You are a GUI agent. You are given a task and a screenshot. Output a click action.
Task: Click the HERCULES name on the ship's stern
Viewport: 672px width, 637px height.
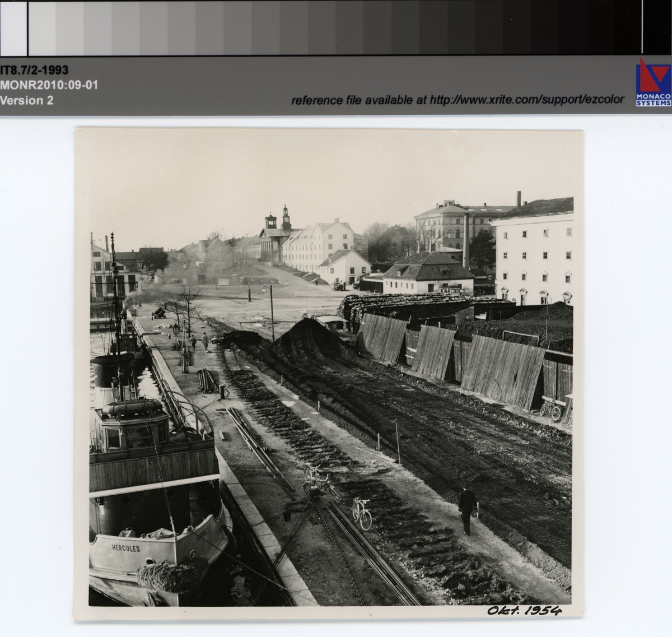[126, 548]
